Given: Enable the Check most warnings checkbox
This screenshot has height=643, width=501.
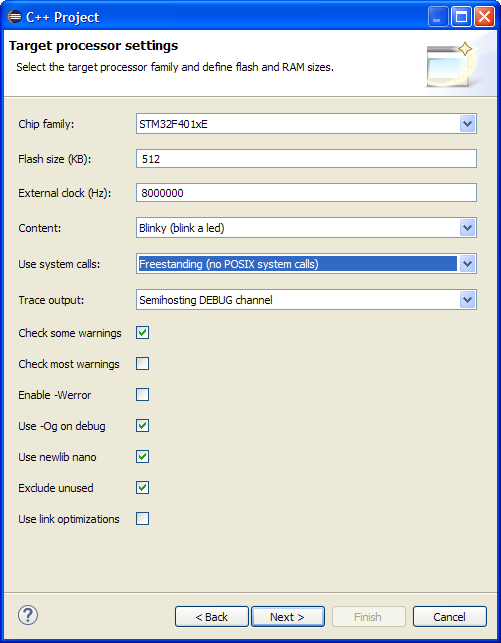Looking at the screenshot, I should 142,364.
